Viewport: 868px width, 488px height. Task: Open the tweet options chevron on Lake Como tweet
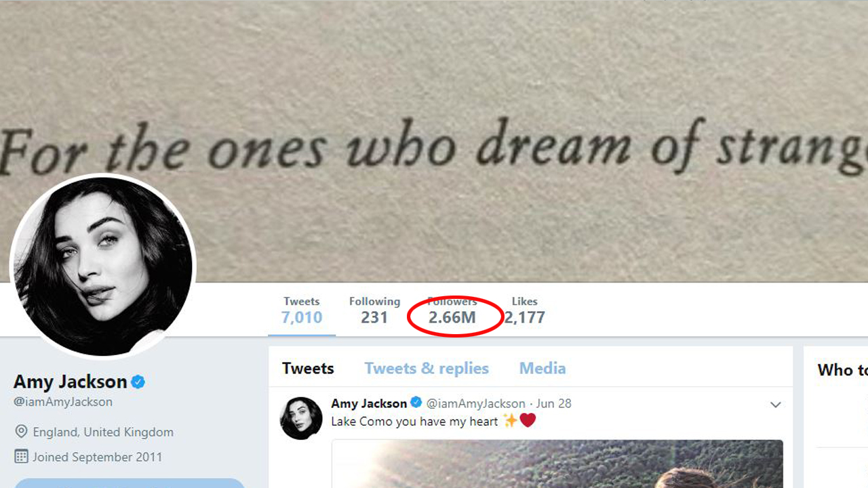(776, 405)
